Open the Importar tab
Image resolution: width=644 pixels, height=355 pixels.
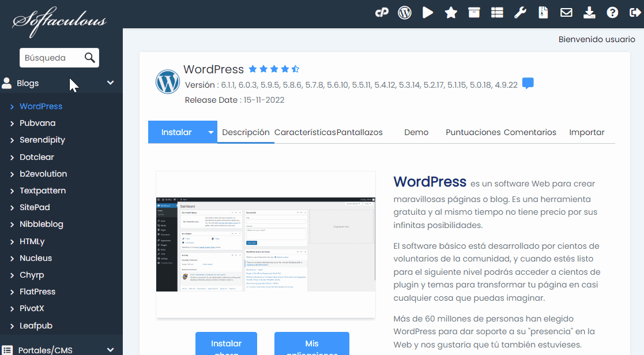(586, 132)
